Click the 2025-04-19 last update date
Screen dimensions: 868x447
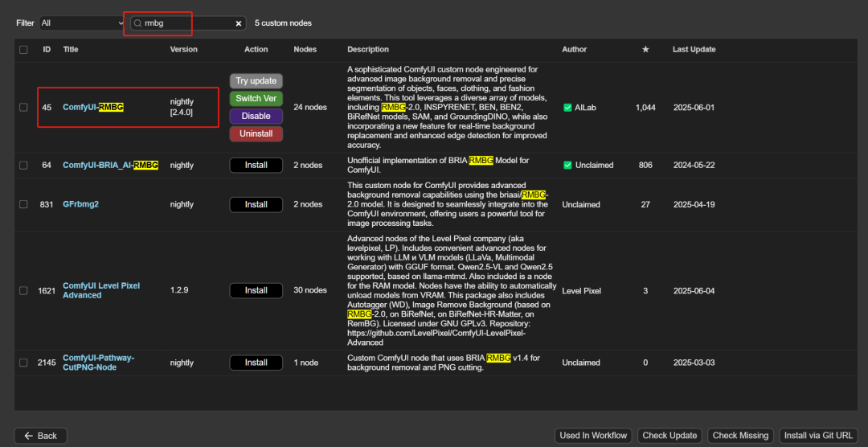coord(694,204)
